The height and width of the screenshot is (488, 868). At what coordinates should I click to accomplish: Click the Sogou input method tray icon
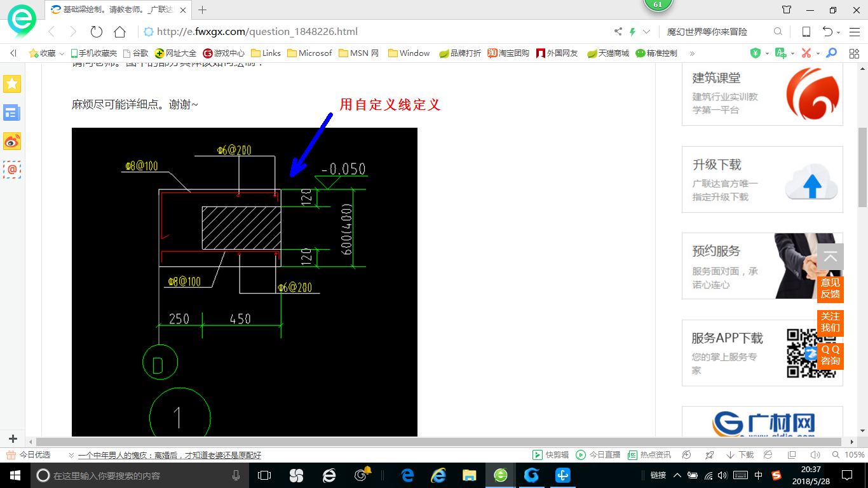[x=776, y=475]
